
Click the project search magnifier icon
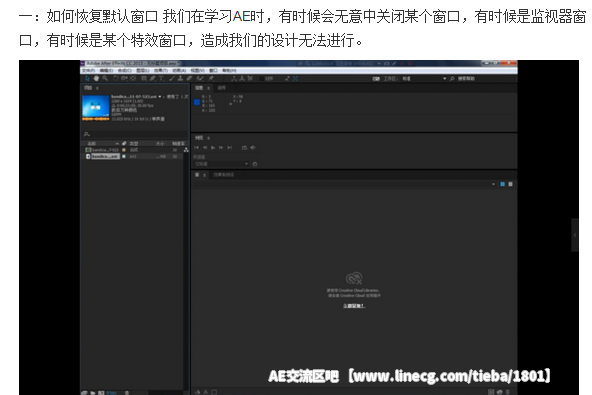(x=86, y=134)
